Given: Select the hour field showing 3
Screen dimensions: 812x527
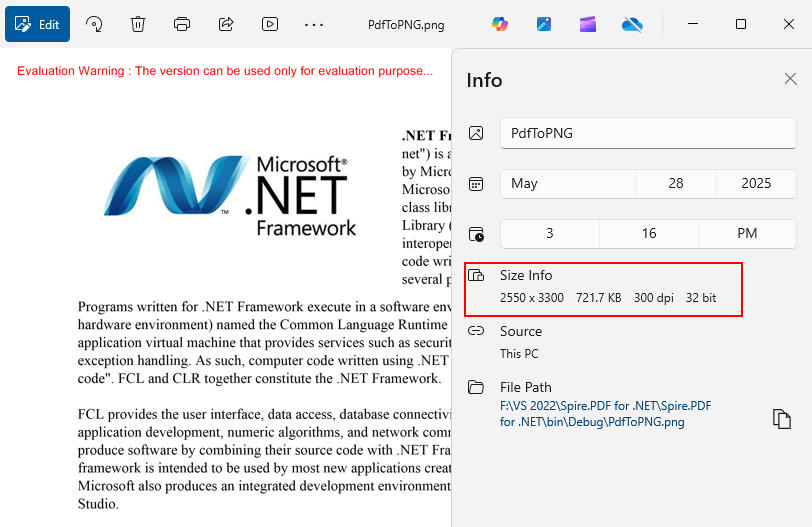Looking at the screenshot, I should pos(549,233).
